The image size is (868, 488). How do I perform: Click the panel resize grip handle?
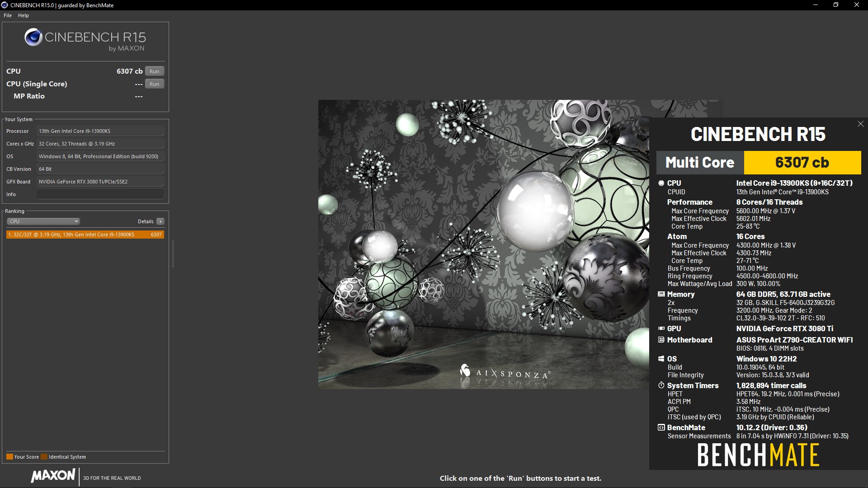coord(173,254)
